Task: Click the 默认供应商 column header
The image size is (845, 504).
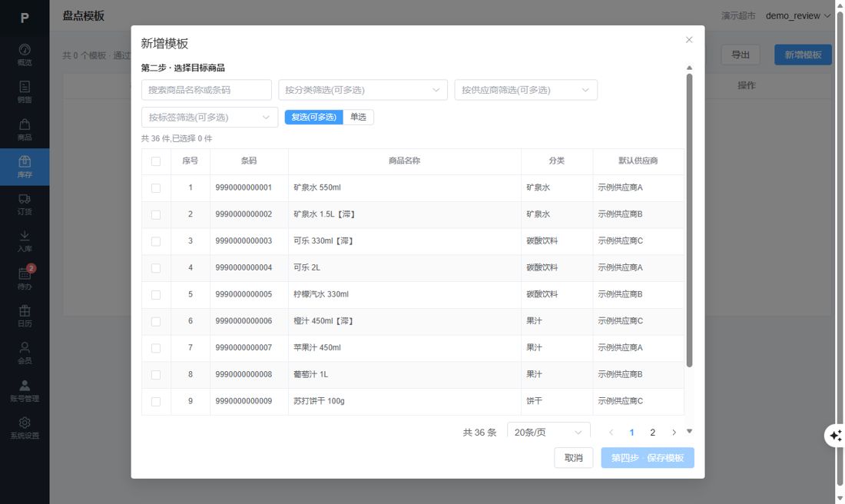Action: [x=638, y=161]
